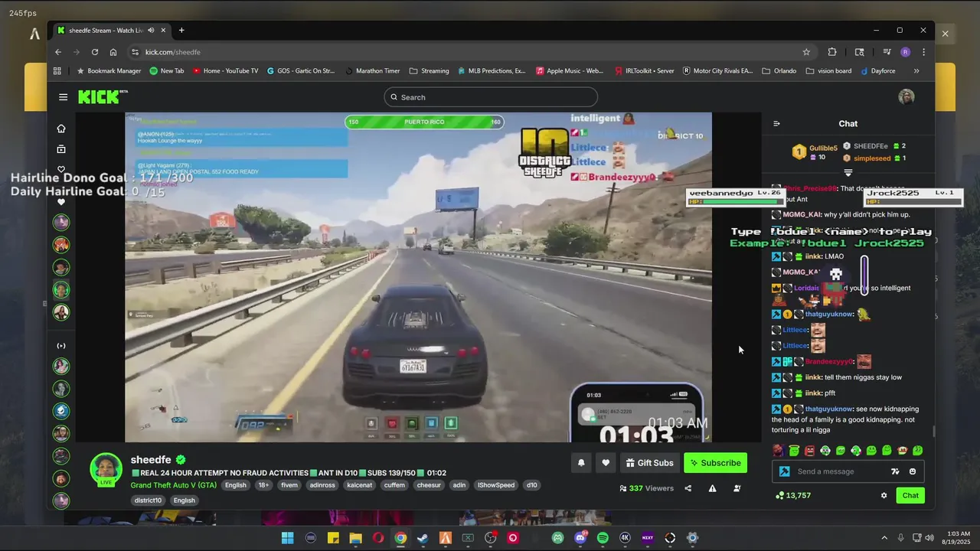Open Chrome extensions puzzle icon
The image size is (980, 551).
point(832,52)
